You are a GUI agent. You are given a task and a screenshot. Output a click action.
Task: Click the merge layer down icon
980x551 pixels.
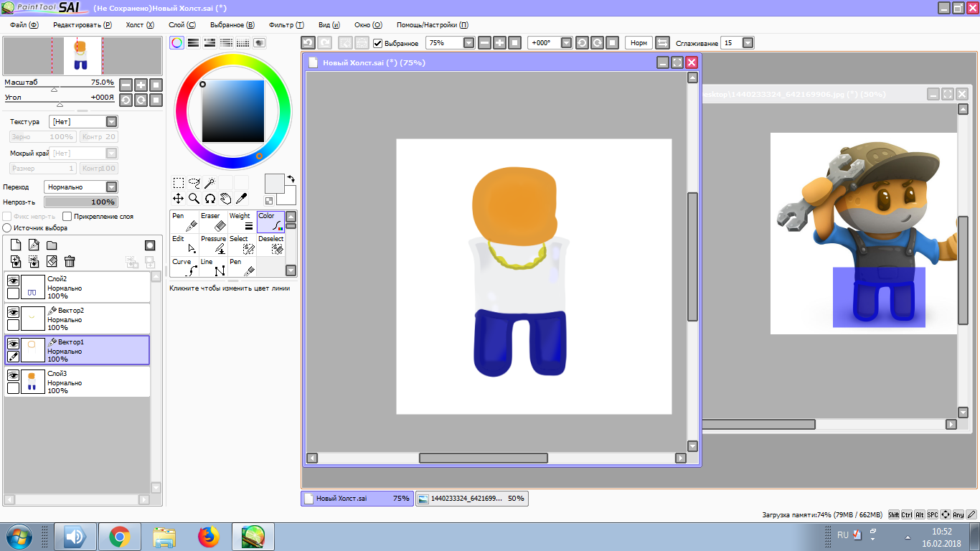pyautogui.click(x=34, y=262)
